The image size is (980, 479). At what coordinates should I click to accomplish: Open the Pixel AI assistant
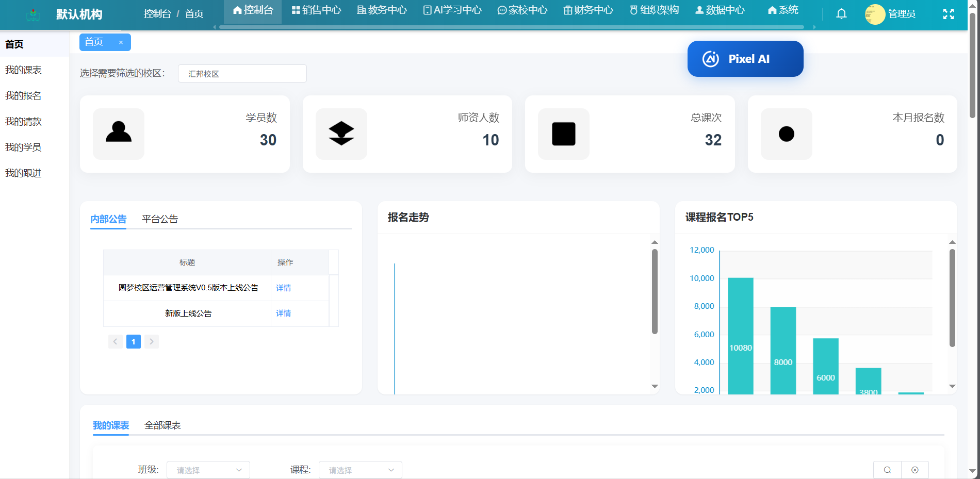tap(745, 59)
